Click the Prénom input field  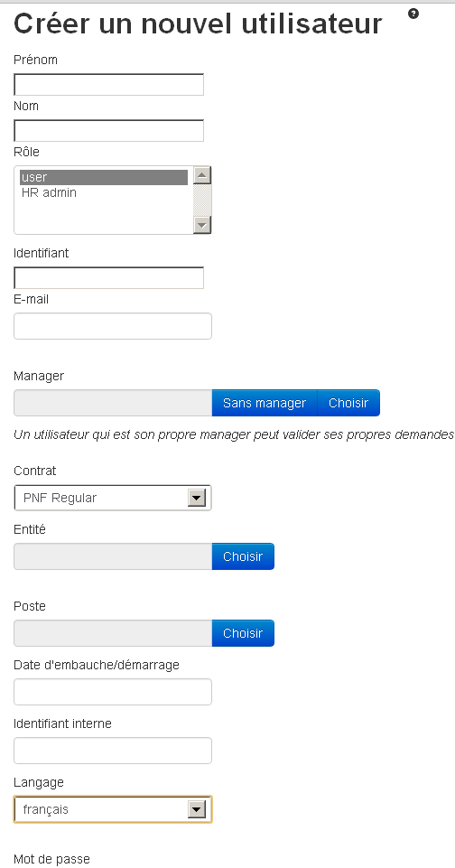pyautogui.click(x=108, y=85)
